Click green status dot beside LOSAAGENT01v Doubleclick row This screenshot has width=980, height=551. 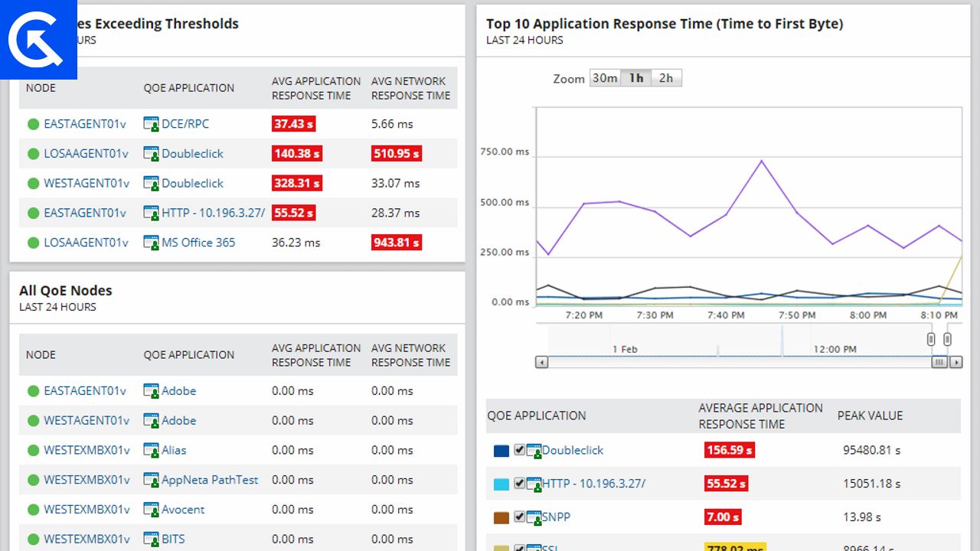(33, 154)
